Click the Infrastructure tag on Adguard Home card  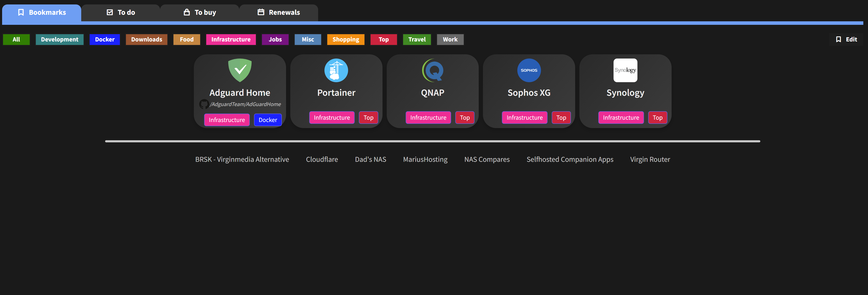click(227, 120)
